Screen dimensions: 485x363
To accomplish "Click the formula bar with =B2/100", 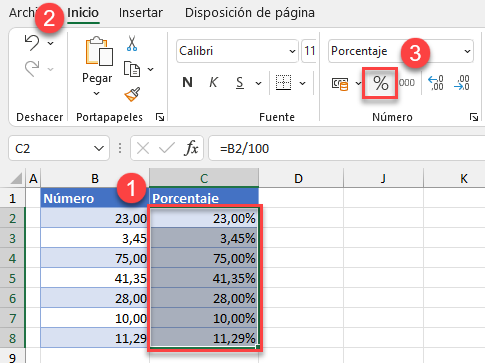I will (347, 148).
